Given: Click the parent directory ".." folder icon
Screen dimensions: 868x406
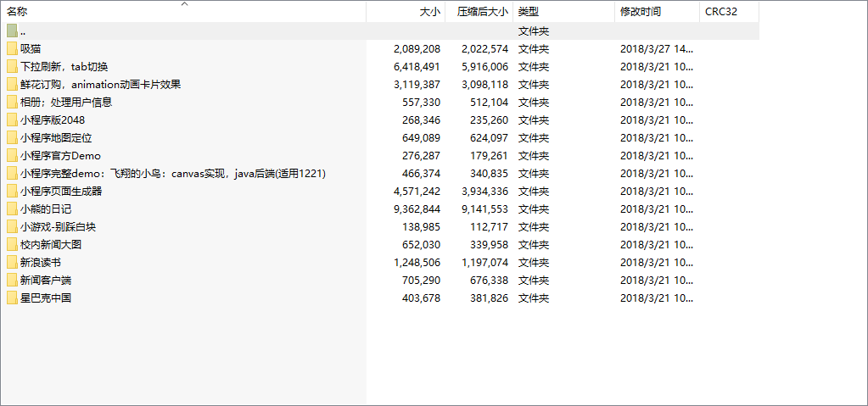Looking at the screenshot, I should tap(12, 31).
